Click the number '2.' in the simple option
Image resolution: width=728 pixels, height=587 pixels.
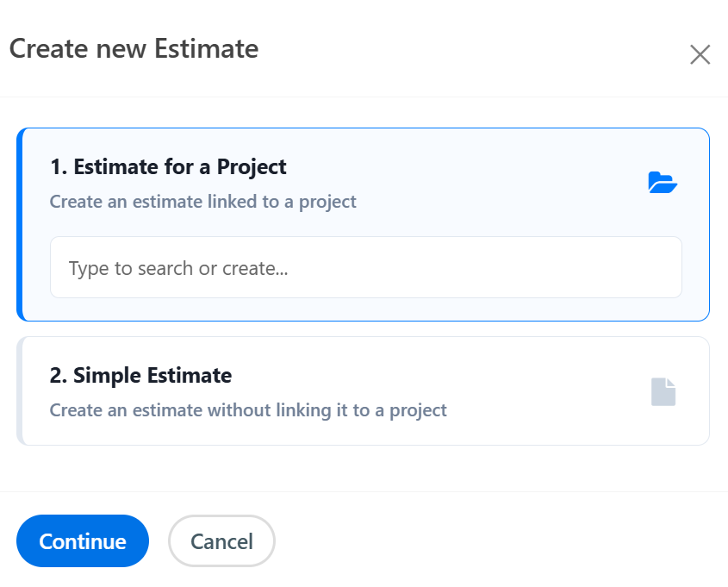pos(59,376)
